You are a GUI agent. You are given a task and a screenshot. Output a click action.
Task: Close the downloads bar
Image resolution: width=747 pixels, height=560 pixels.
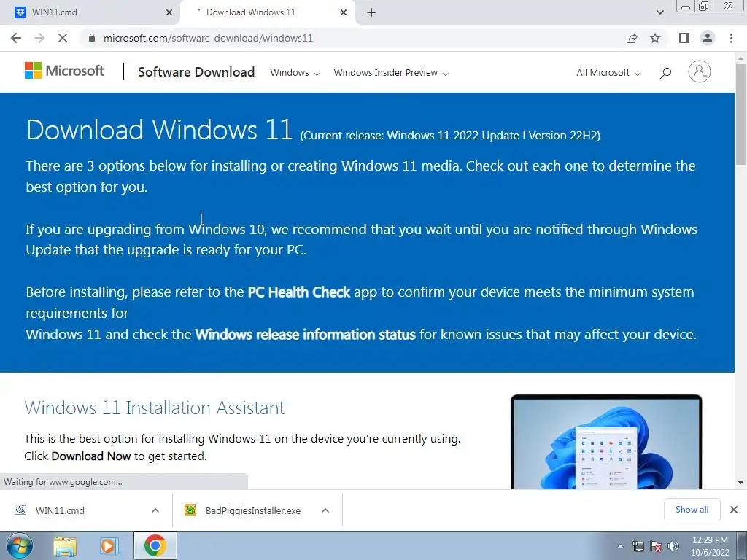[734, 510]
